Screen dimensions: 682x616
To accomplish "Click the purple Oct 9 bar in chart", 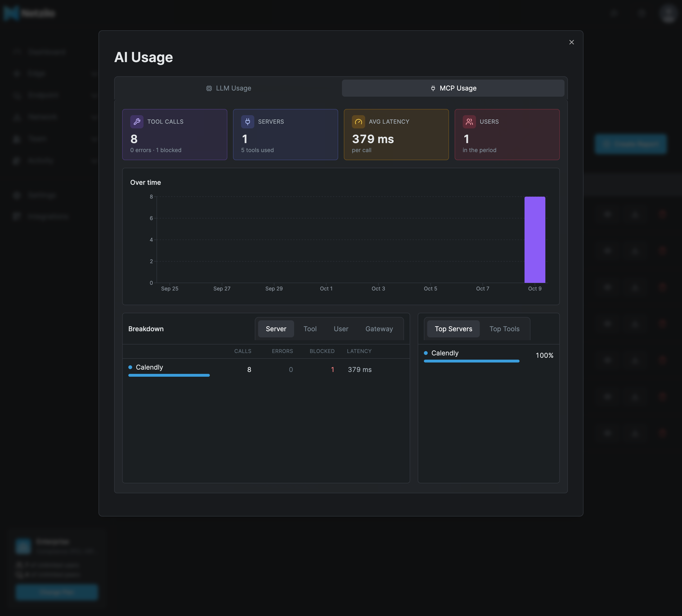I will pos(535,240).
